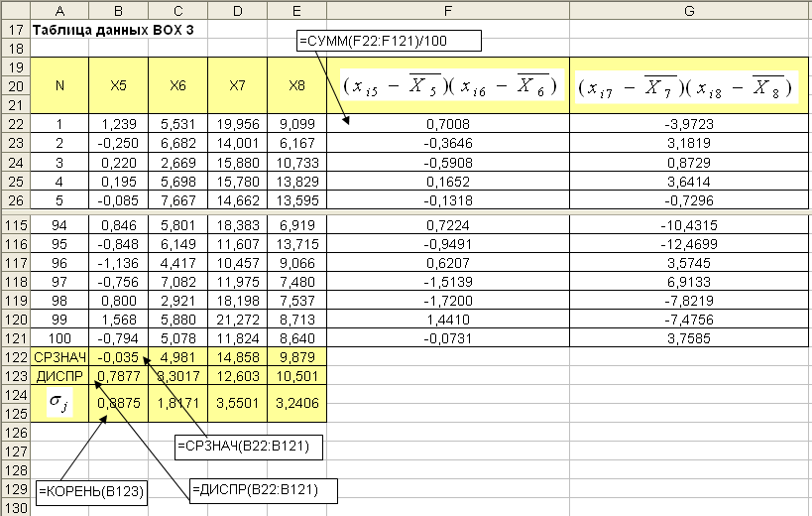This screenshot has width=812, height=516.
Task: Select sigma cell with value 3,5501
Action: pyautogui.click(x=237, y=403)
